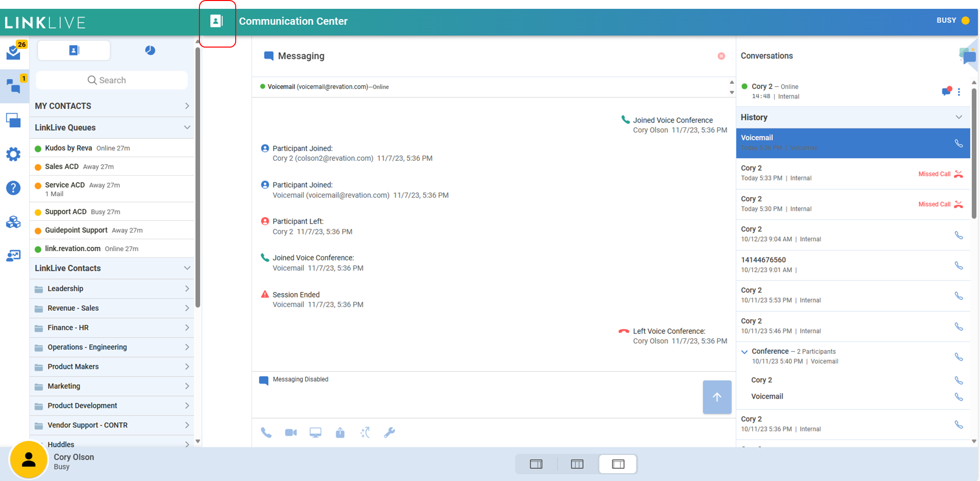Collapse the LinkLive Queues section
The height and width of the screenshot is (481, 980).
coord(187,127)
